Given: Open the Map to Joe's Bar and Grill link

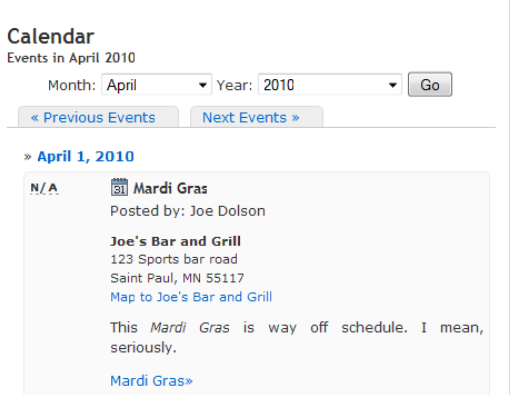Looking at the screenshot, I should [x=191, y=297].
